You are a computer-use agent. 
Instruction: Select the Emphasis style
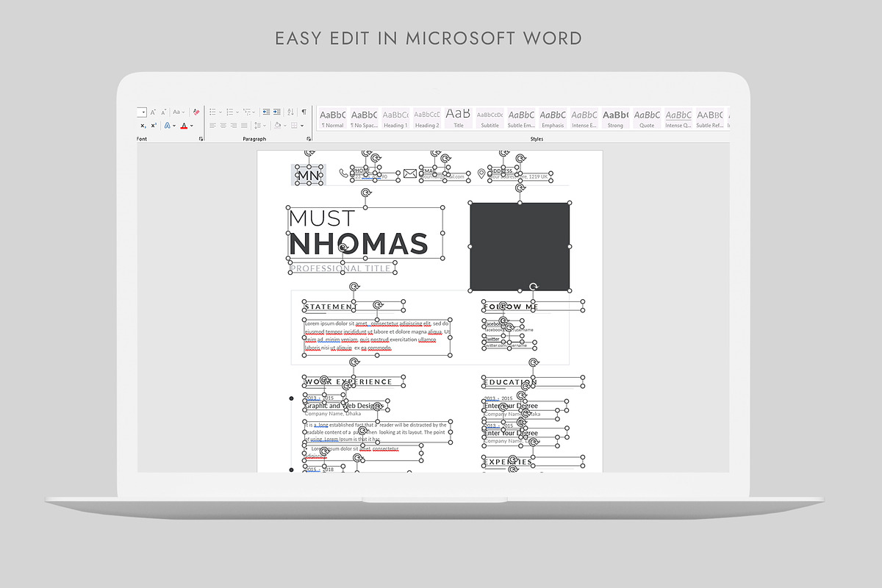[553, 118]
